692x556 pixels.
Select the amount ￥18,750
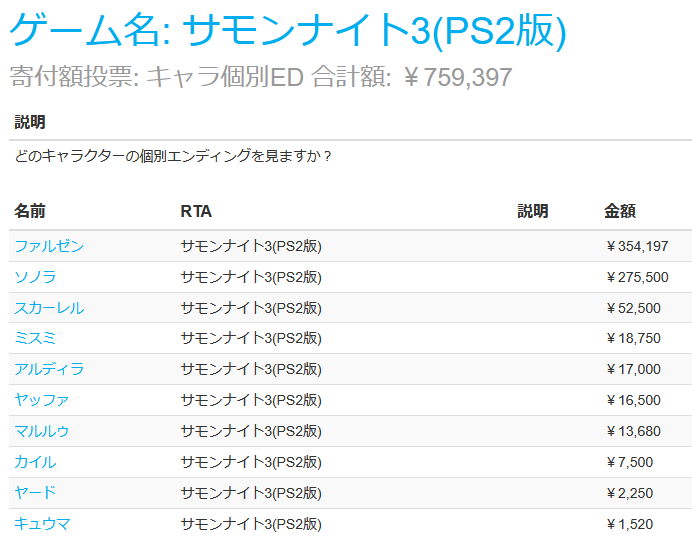click(633, 338)
